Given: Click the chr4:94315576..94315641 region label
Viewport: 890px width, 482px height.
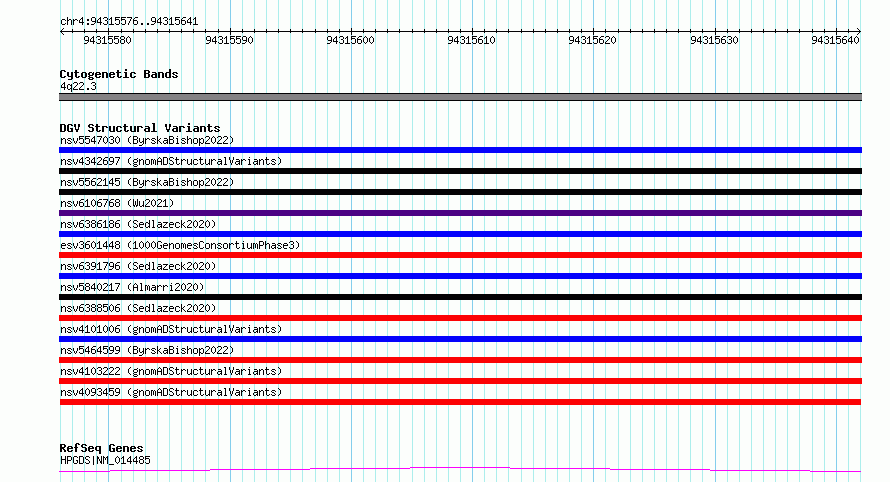Looking at the screenshot, I should click(x=129, y=22).
